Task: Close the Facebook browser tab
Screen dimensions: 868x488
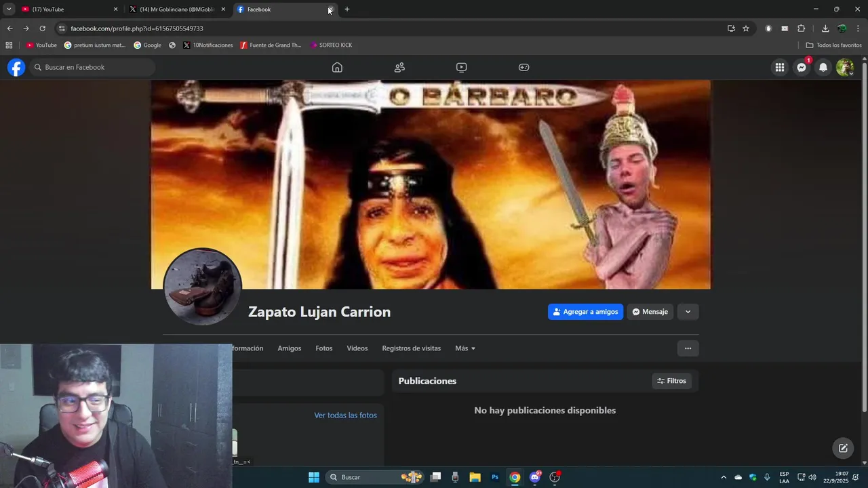Action: (330, 9)
